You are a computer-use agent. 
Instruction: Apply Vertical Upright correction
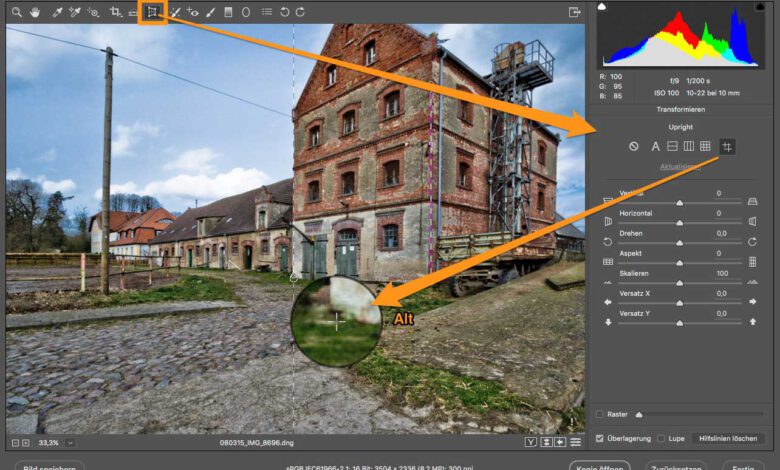(x=688, y=146)
